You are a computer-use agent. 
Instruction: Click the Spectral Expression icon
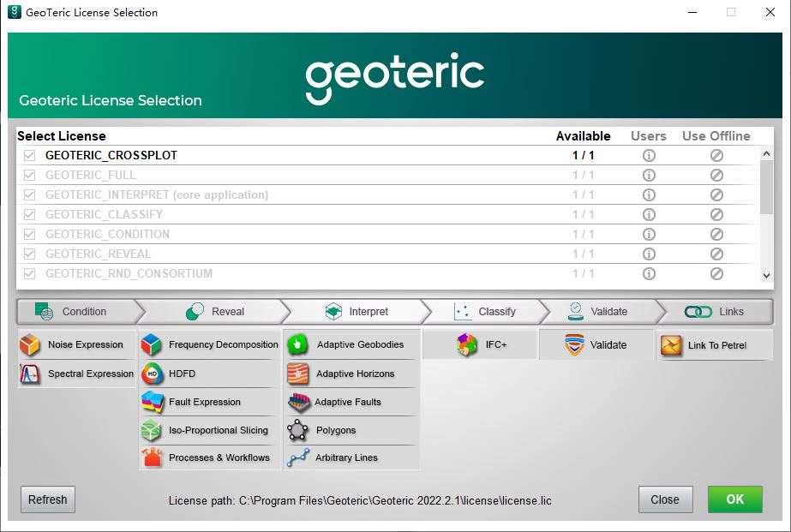[x=30, y=374]
